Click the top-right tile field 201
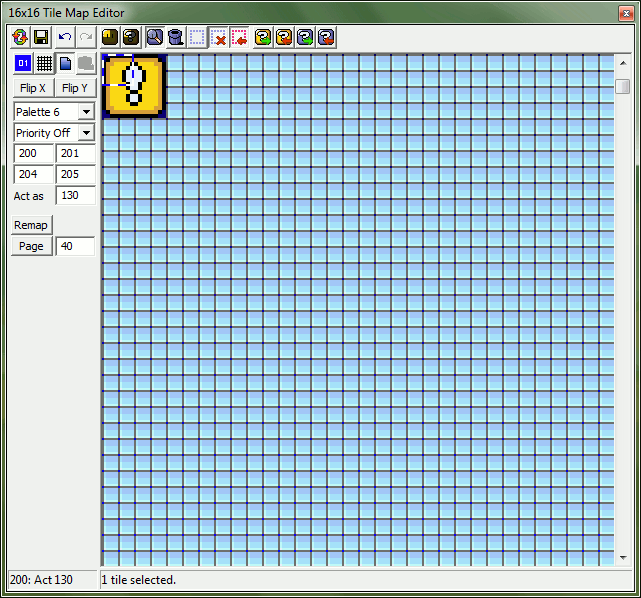Viewport: 641px width, 598px height. [76, 154]
